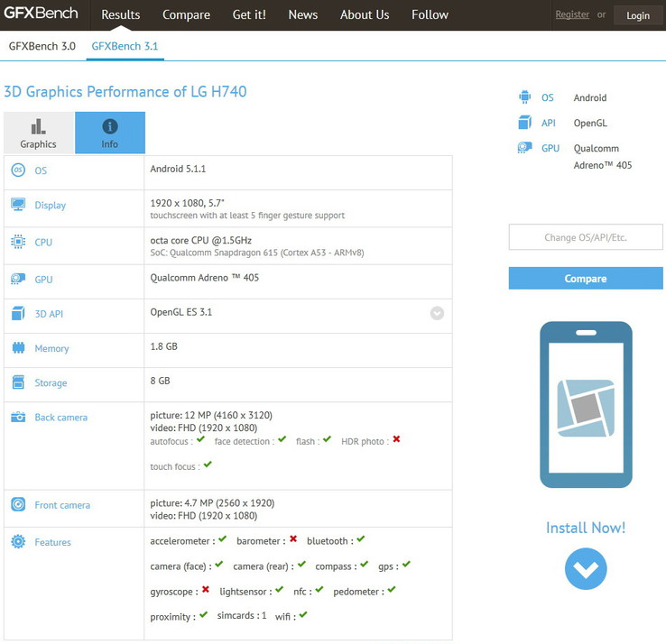Click the Front camera label
666x644 pixels.
coord(62,505)
